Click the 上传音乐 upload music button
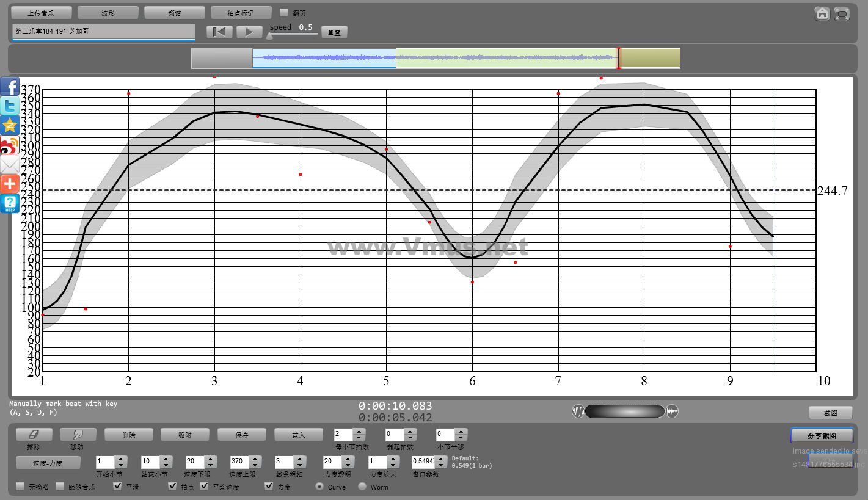Viewport: 868px width, 500px height. tap(42, 13)
